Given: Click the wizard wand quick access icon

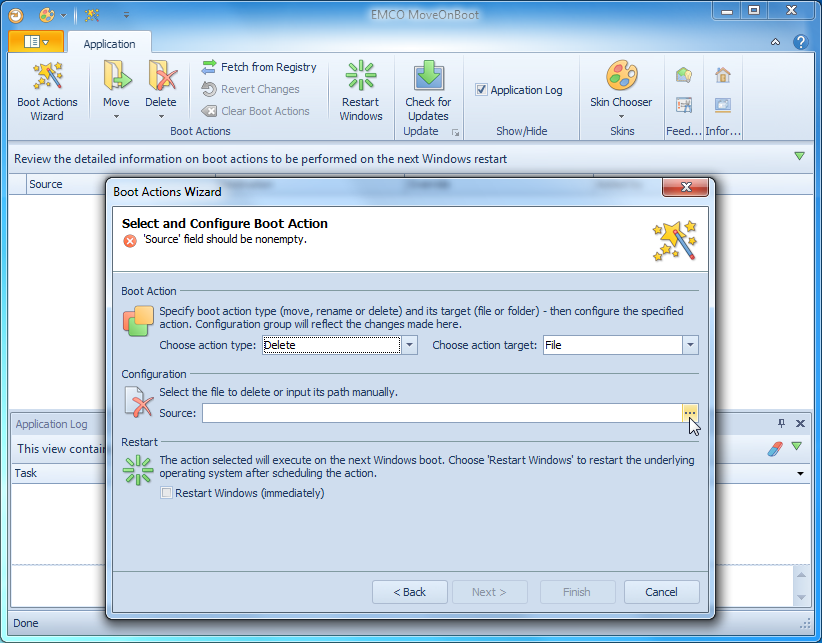Looking at the screenshot, I should click(x=92, y=15).
